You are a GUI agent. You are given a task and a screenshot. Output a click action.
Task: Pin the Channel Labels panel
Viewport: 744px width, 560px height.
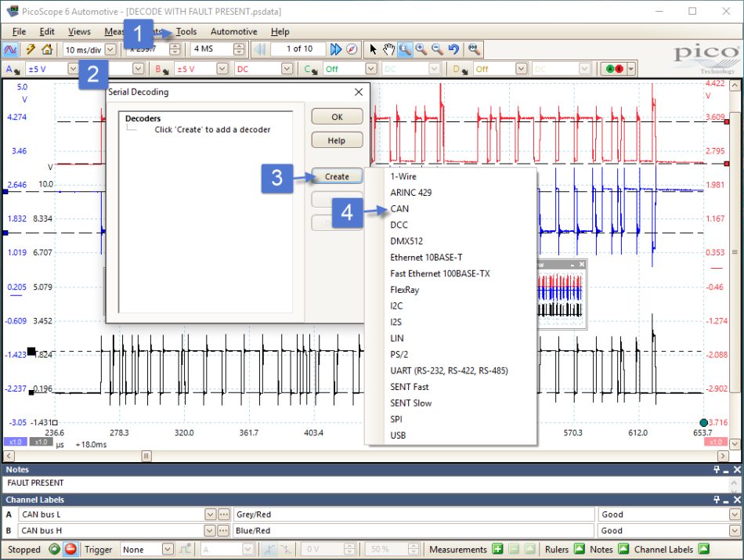pos(716,500)
